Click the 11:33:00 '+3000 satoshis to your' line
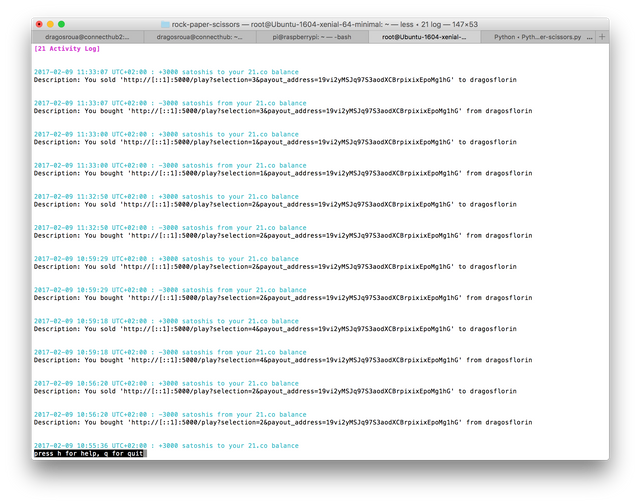This screenshot has height=504, width=640. coord(166,134)
